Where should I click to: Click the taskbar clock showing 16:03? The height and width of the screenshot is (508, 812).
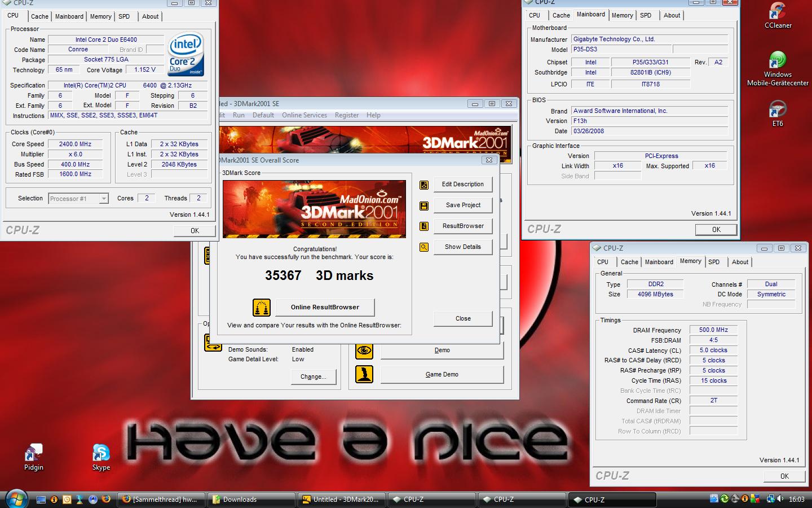(x=796, y=500)
